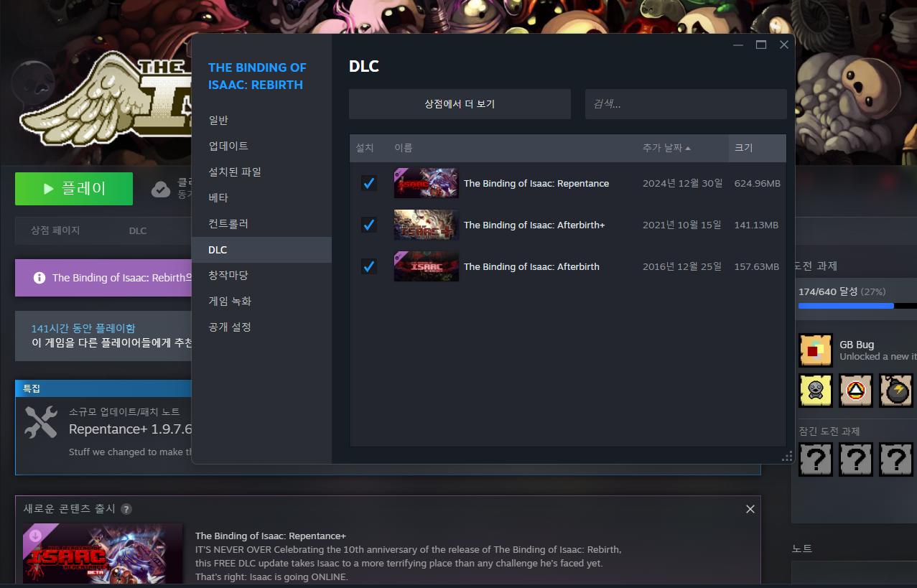The width and height of the screenshot is (917, 588).
Task: Click the wrench patch notes icon
Action: point(41,421)
